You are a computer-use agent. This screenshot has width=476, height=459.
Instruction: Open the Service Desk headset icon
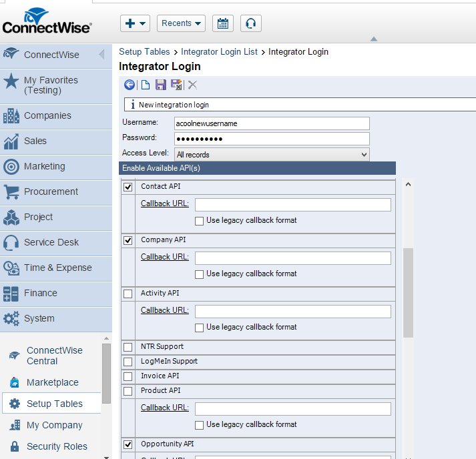11,243
